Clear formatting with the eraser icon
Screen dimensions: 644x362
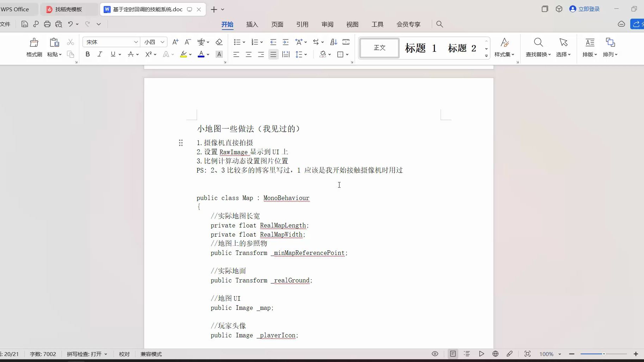[219, 42]
